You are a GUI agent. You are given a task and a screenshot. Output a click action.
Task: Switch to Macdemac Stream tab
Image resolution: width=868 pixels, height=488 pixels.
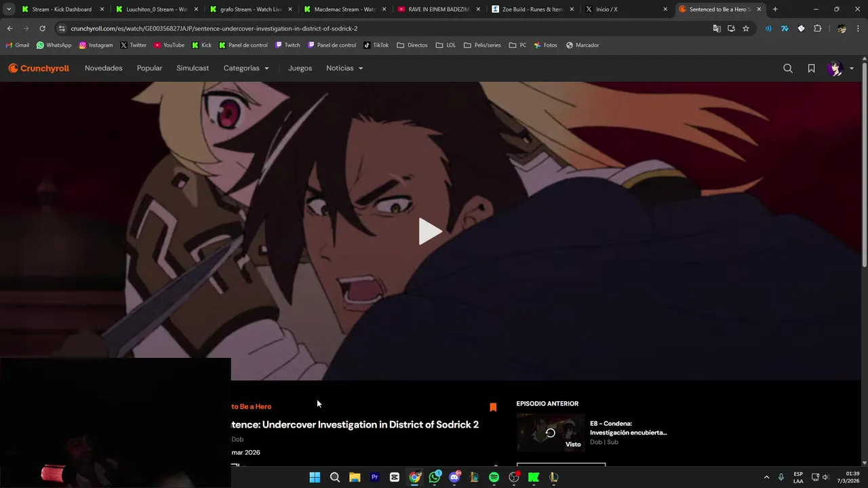pyautogui.click(x=344, y=9)
